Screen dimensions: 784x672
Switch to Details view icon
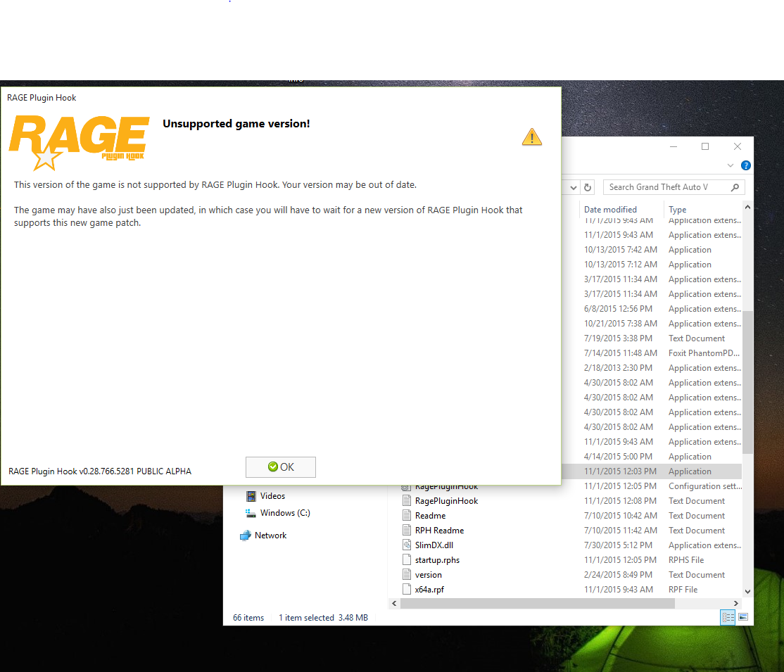point(728,617)
